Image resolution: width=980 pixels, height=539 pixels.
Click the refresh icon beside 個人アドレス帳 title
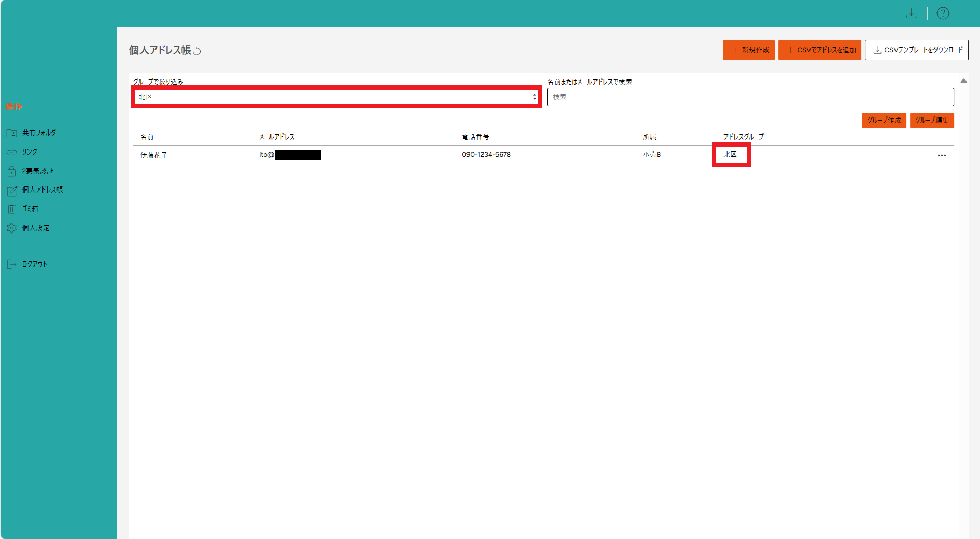197,51
